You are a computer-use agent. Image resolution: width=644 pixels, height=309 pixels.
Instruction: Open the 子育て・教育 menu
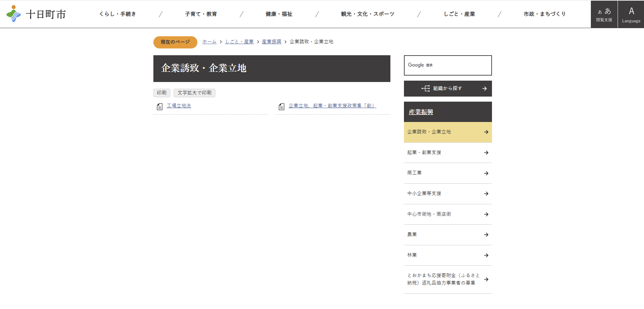click(x=201, y=14)
